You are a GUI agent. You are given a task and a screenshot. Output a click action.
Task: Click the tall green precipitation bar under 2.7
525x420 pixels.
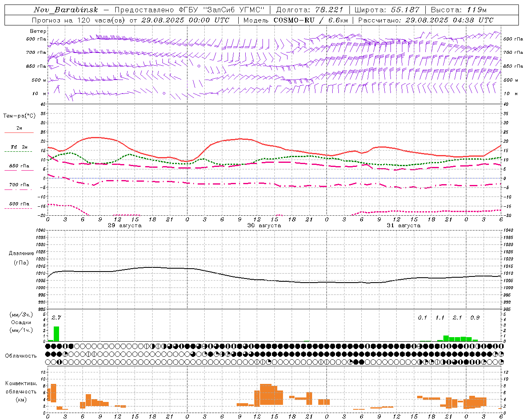[x=57, y=334]
